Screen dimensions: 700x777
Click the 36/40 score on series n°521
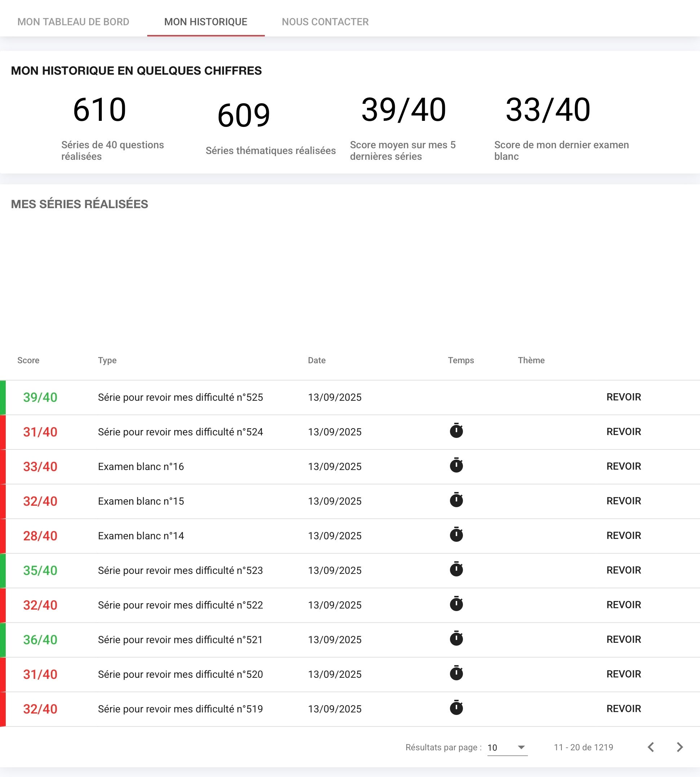pos(40,640)
